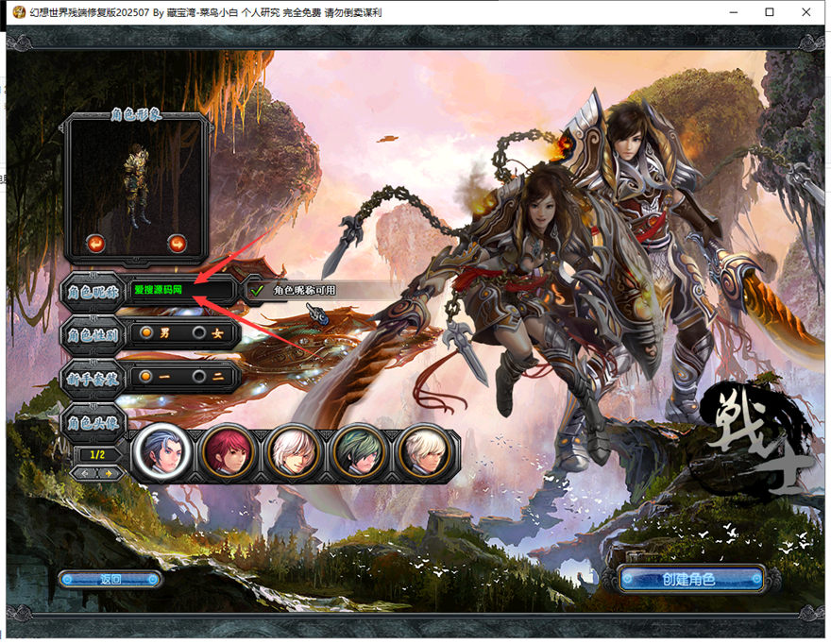Image resolution: width=831 pixels, height=644 pixels.
Task: Click the character model preview
Action: coord(136,186)
